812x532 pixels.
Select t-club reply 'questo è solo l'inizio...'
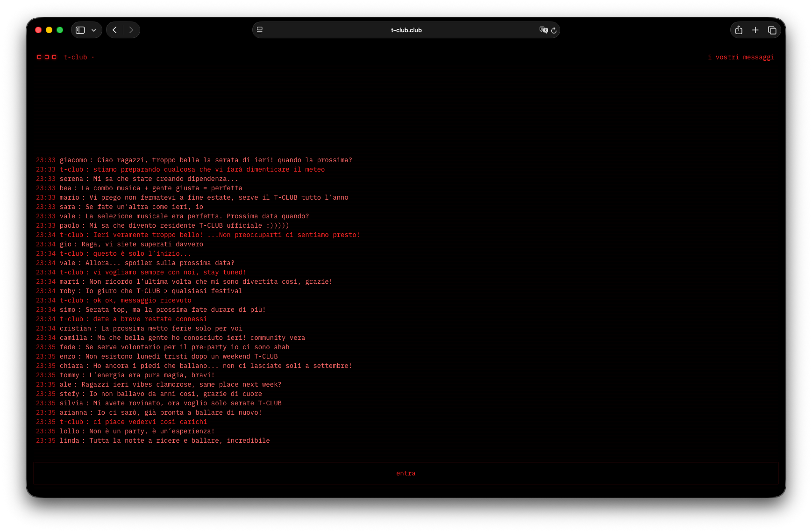114,254
